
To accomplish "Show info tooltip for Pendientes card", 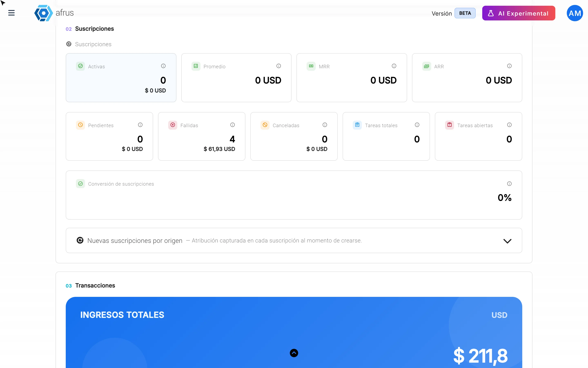I will [140, 125].
